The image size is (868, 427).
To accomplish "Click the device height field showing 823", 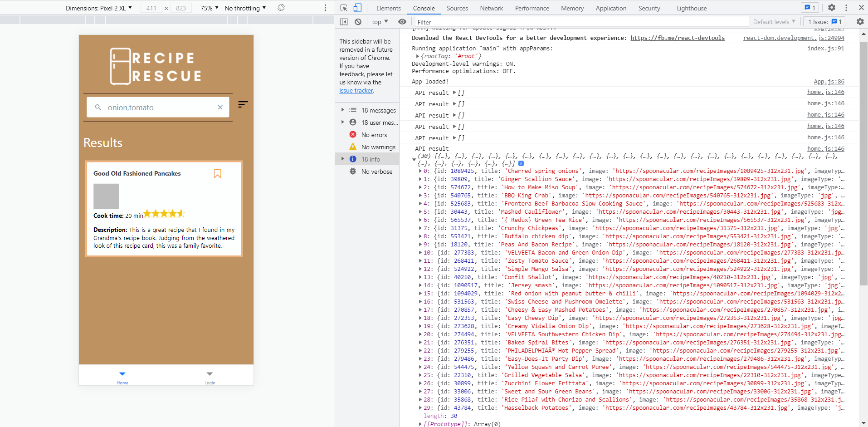I will pyautogui.click(x=181, y=8).
